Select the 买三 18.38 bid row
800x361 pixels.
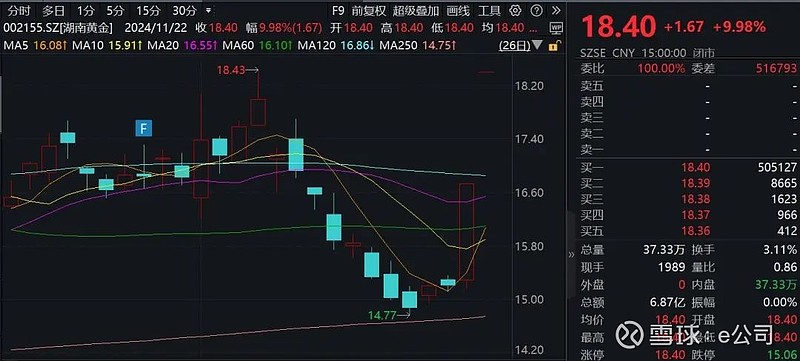[x=689, y=199]
